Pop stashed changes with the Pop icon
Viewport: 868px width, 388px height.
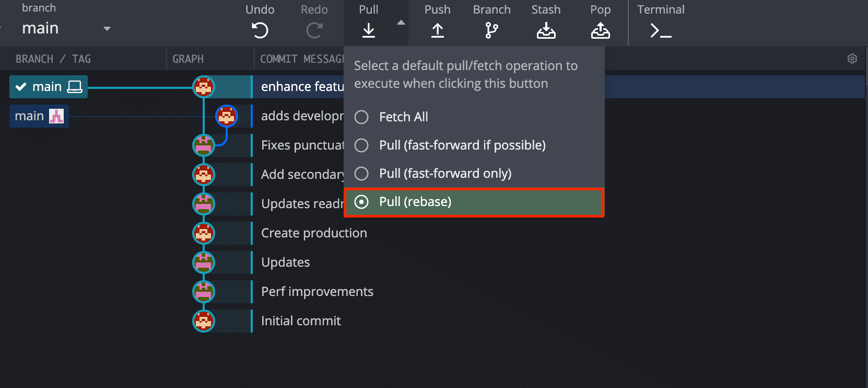(600, 30)
